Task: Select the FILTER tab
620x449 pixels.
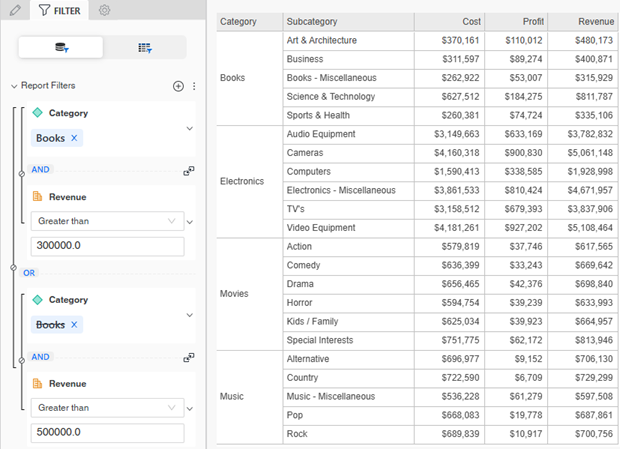Action: (58, 11)
